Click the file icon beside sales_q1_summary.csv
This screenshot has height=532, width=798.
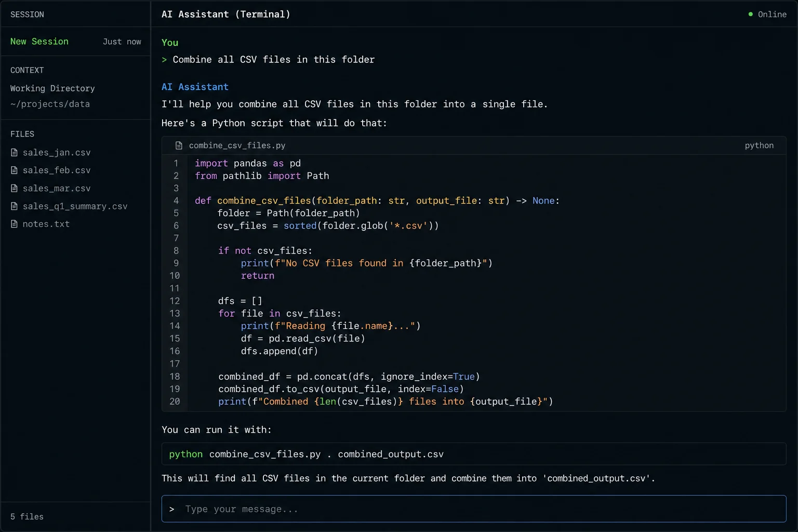[14, 206]
